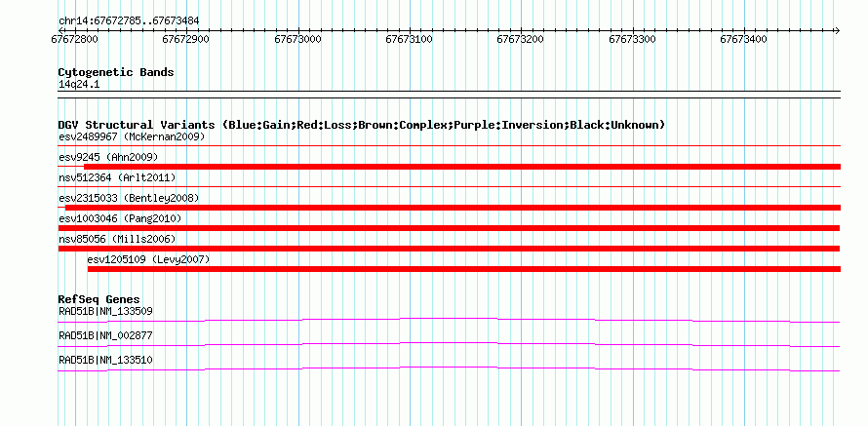
Task: Click ruler position 67673300
Action: [x=633, y=39]
